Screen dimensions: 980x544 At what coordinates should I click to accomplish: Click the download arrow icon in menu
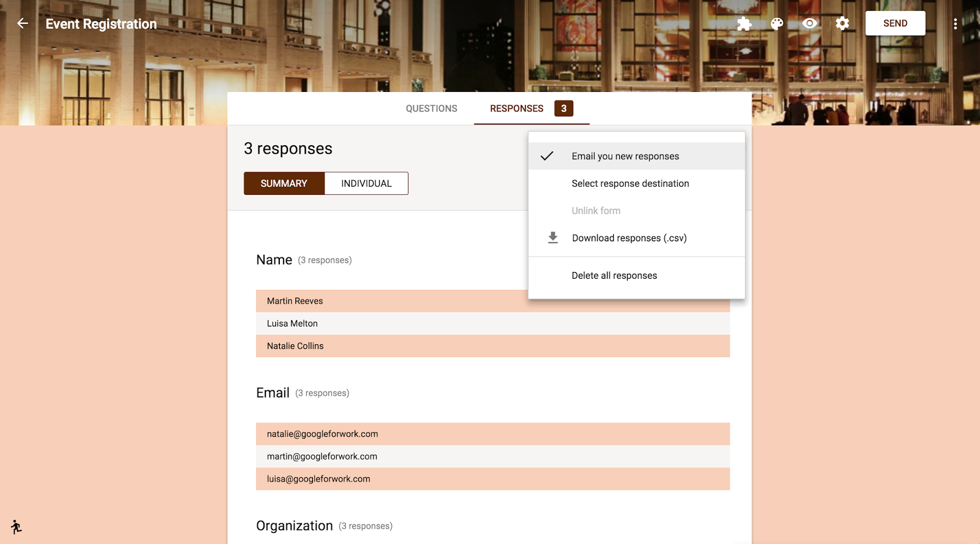coord(552,238)
